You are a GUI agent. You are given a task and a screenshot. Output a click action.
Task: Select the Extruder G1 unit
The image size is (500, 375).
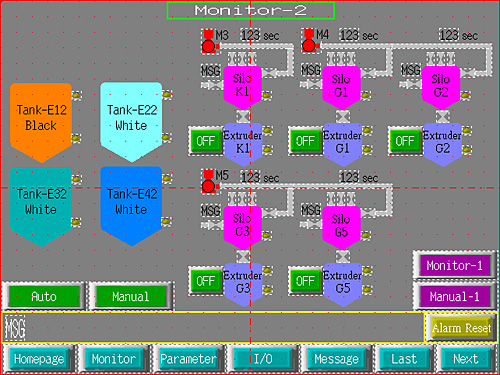(x=342, y=145)
